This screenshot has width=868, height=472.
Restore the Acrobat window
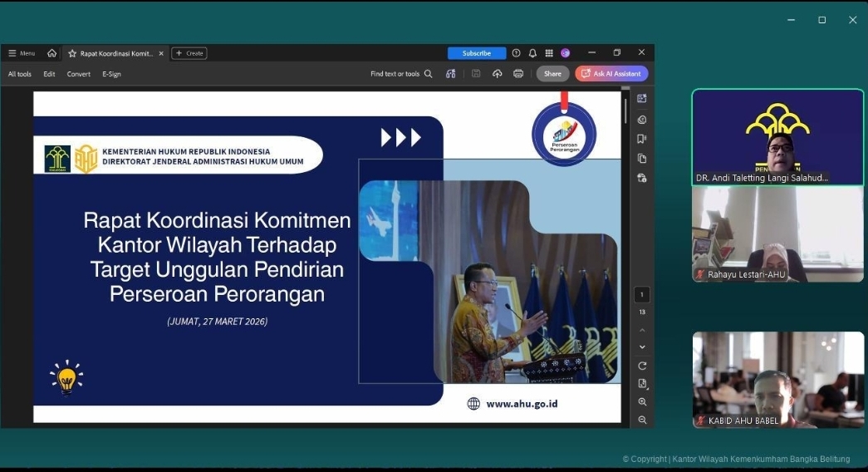pyautogui.click(x=616, y=52)
